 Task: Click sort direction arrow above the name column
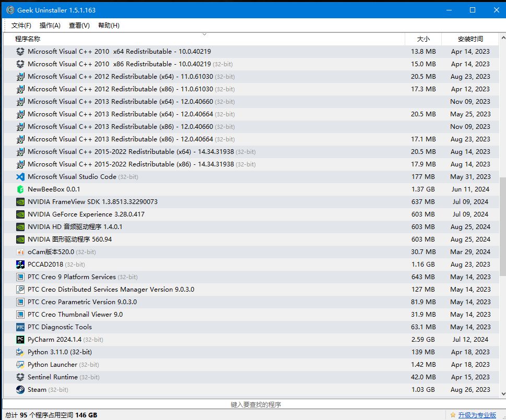coord(204,34)
